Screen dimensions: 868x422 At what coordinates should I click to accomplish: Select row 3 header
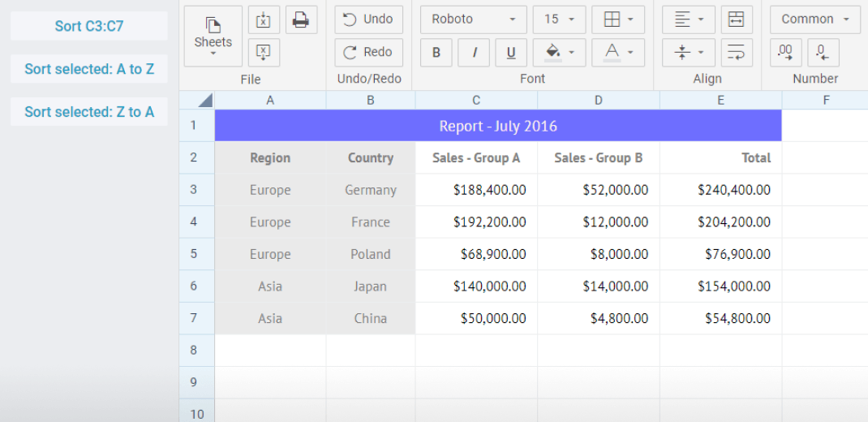(x=196, y=190)
